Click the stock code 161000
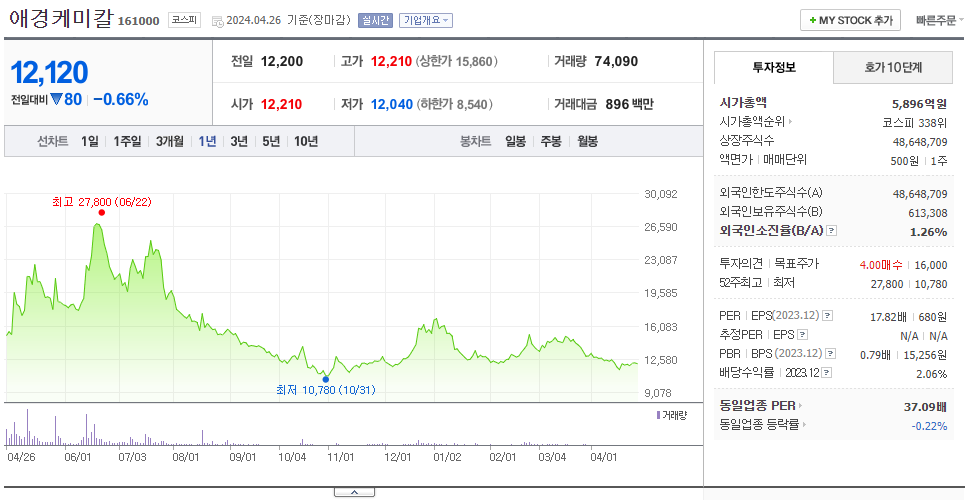 (x=138, y=21)
